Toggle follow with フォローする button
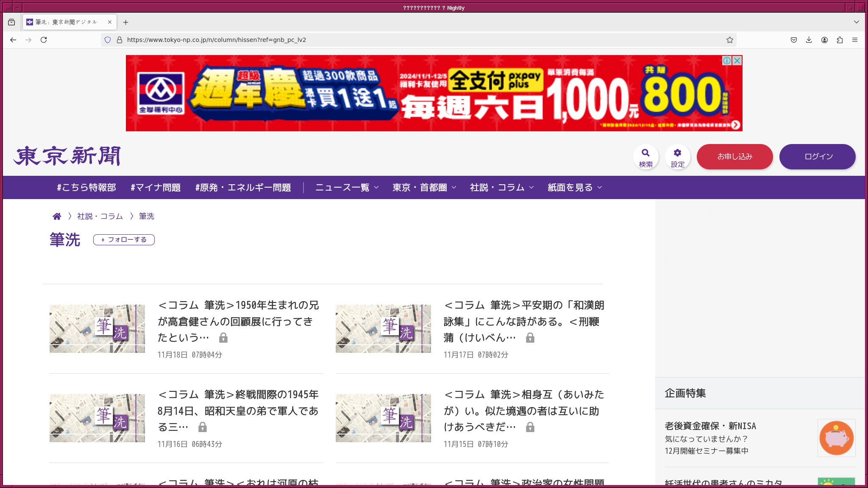Viewport: 868px width, 488px height. [x=124, y=240]
